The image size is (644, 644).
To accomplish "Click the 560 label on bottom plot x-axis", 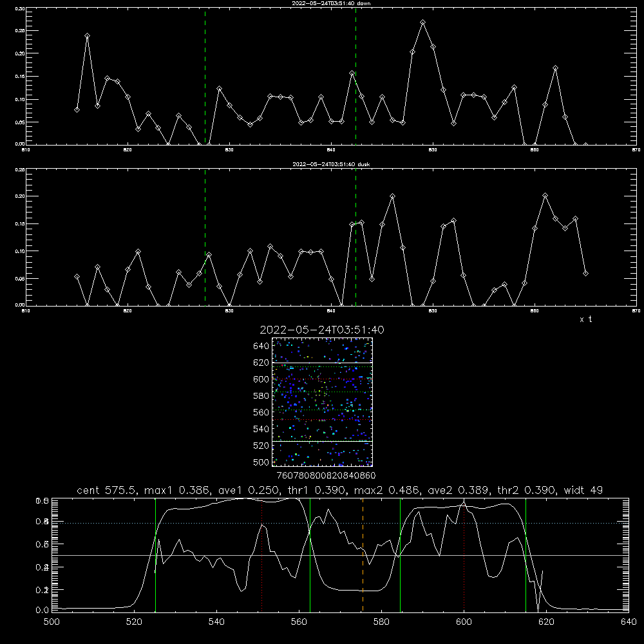I will [x=299, y=622].
